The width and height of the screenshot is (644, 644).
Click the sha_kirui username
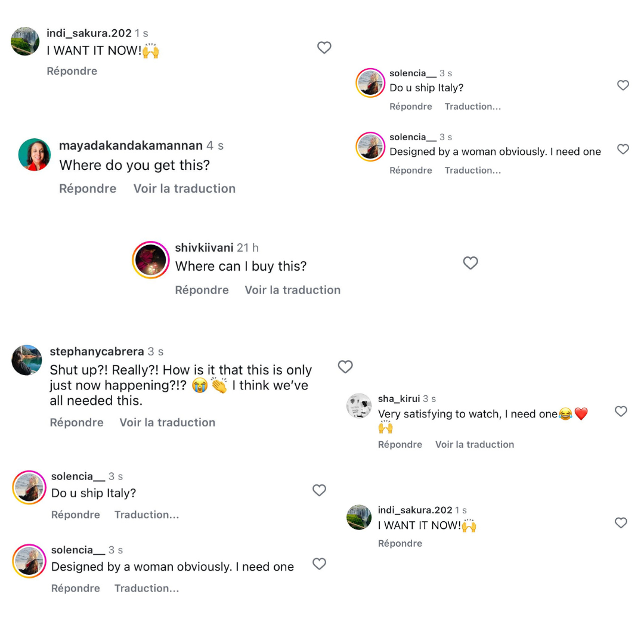coord(398,398)
